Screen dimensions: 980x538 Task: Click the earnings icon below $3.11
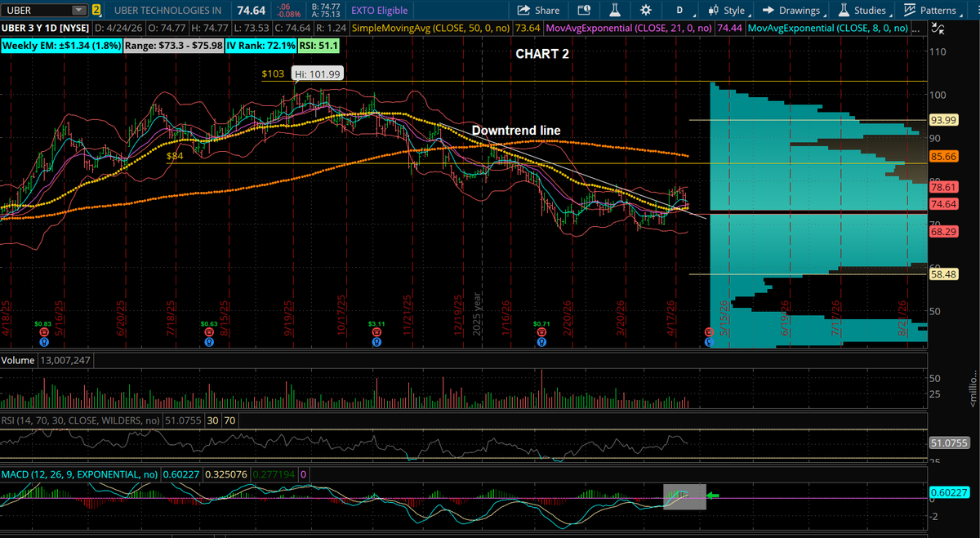376,333
